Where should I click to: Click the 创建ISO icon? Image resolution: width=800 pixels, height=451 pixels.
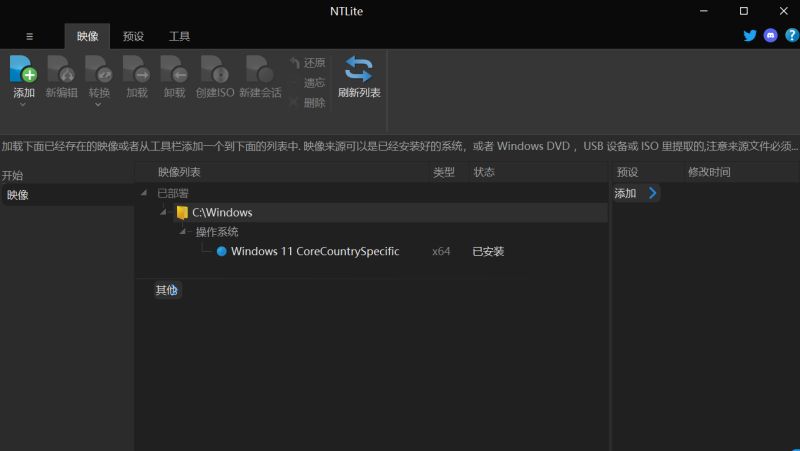pos(215,69)
